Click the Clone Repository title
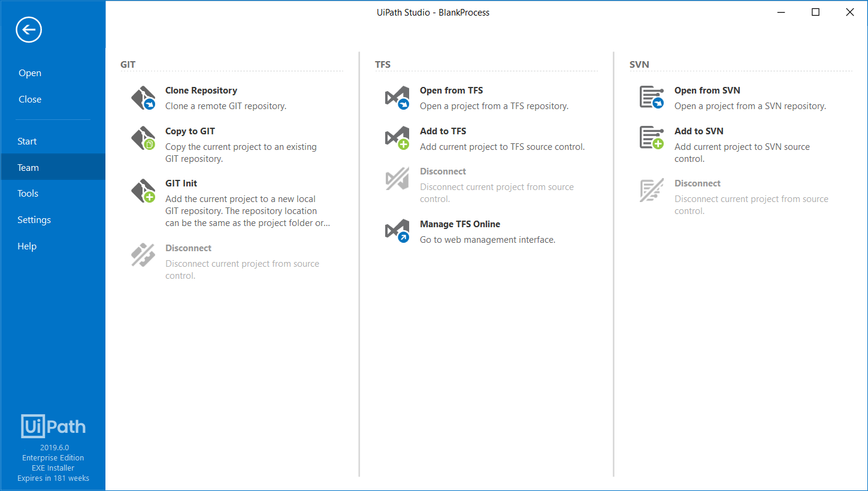The height and width of the screenshot is (491, 868). click(201, 91)
